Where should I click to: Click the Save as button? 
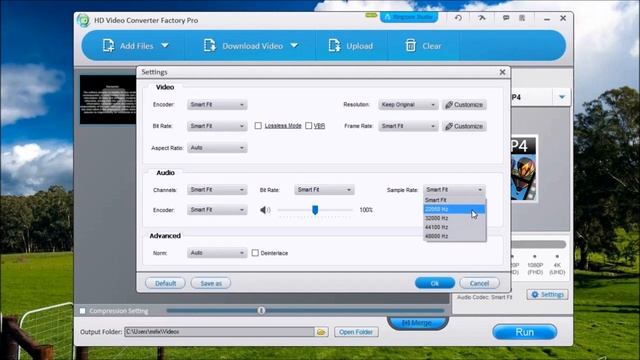click(x=211, y=283)
